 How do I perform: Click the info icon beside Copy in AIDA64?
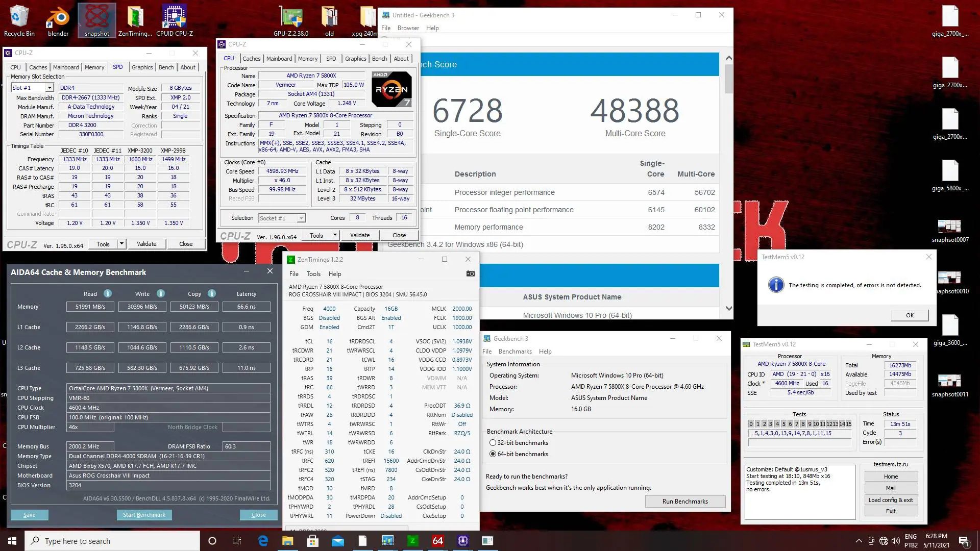212,293
